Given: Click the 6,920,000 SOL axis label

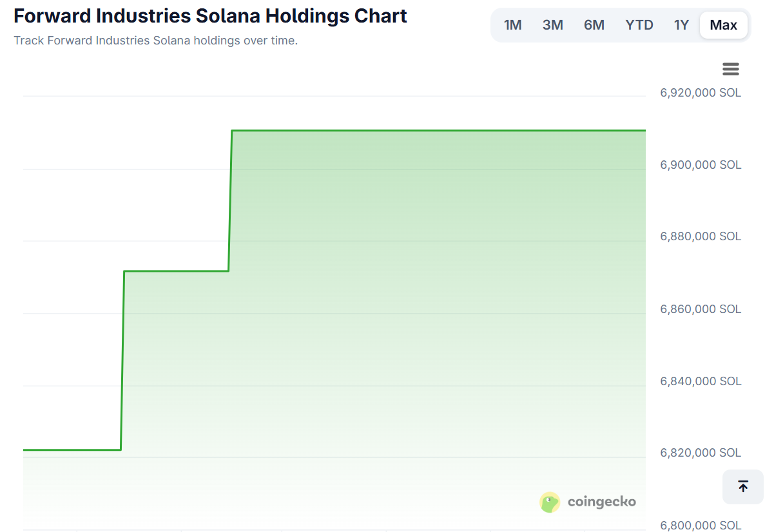Looking at the screenshot, I should pyautogui.click(x=700, y=92).
